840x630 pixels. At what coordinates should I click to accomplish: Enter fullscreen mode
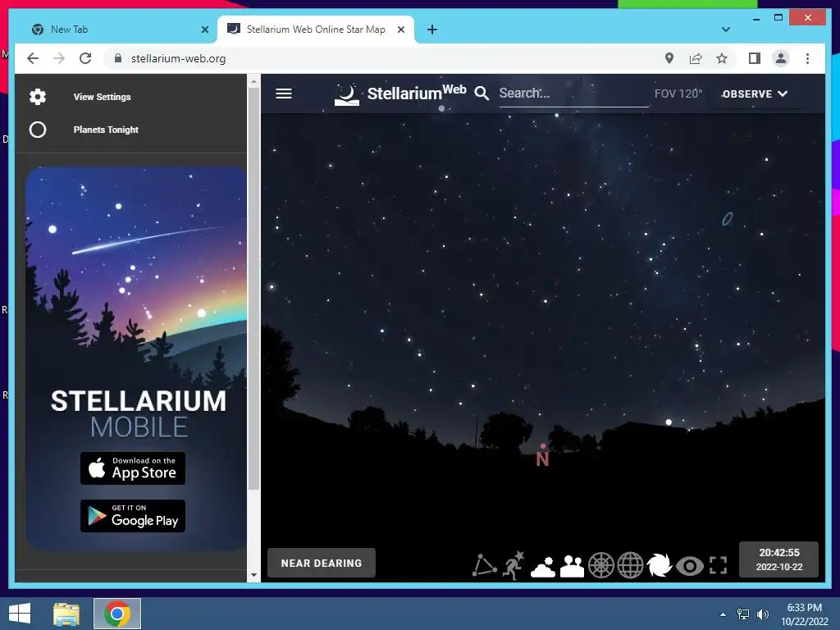tap(718, 566)
